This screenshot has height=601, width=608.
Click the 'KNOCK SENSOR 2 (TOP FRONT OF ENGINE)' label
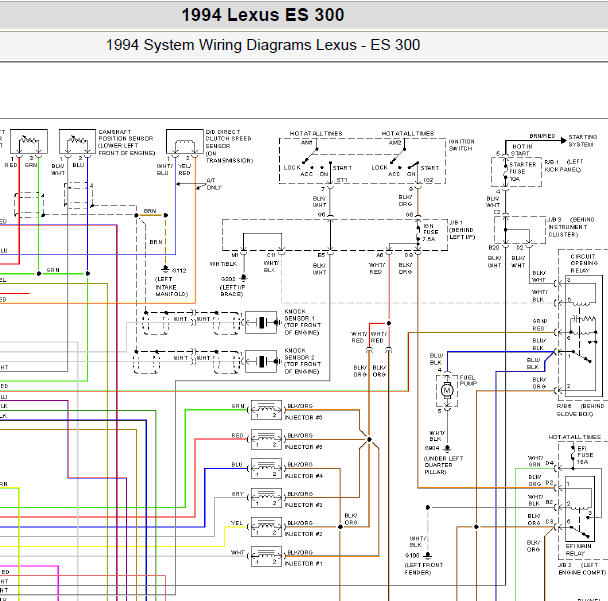click(303, 361)
